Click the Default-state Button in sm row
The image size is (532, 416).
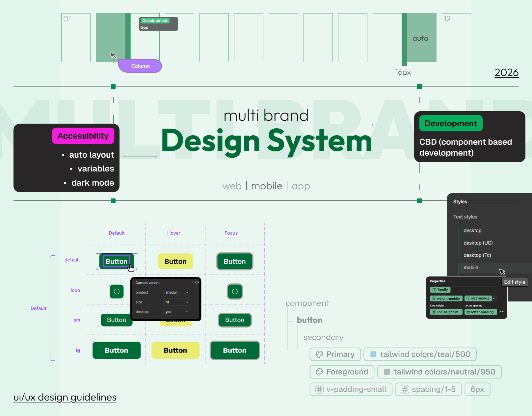tap(117, 320)
